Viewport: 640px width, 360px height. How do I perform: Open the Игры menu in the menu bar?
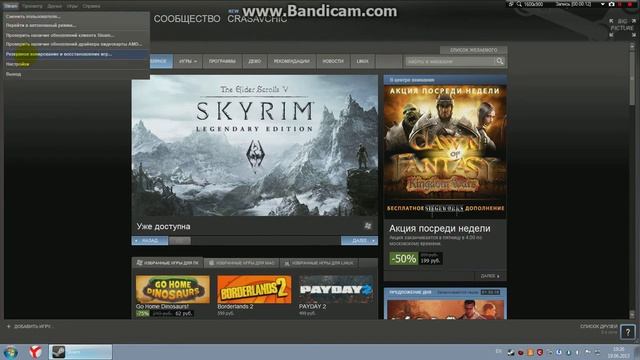pyautogui.click(x=72, y=6)
